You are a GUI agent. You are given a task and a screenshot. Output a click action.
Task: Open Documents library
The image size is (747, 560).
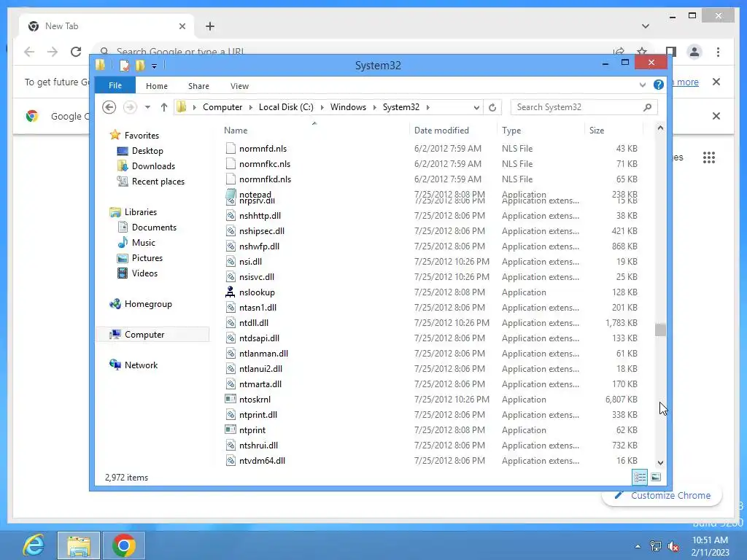coord(154,227)
